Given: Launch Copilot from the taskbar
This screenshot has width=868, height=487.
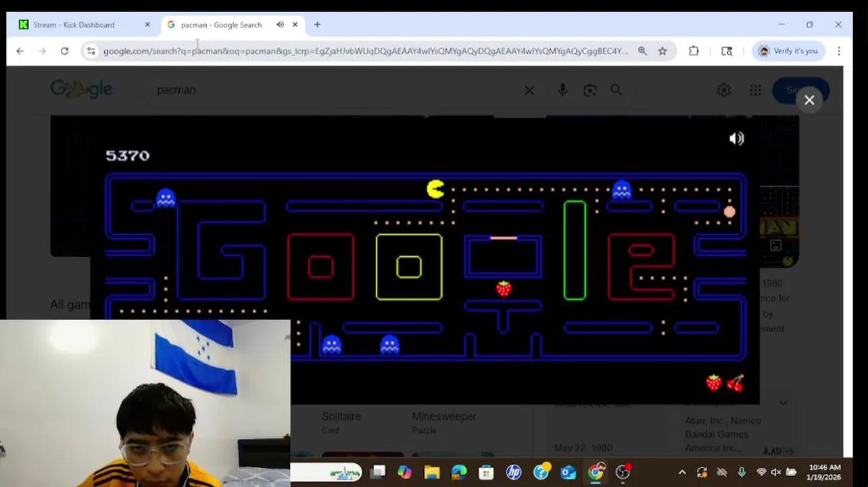Looking at the screenshot, I should coord(404,472).
